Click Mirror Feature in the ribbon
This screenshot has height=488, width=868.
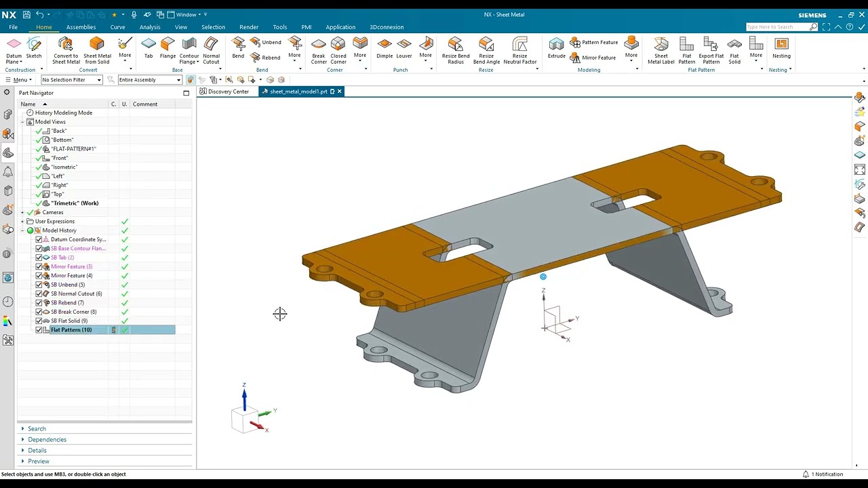point(593,58)
